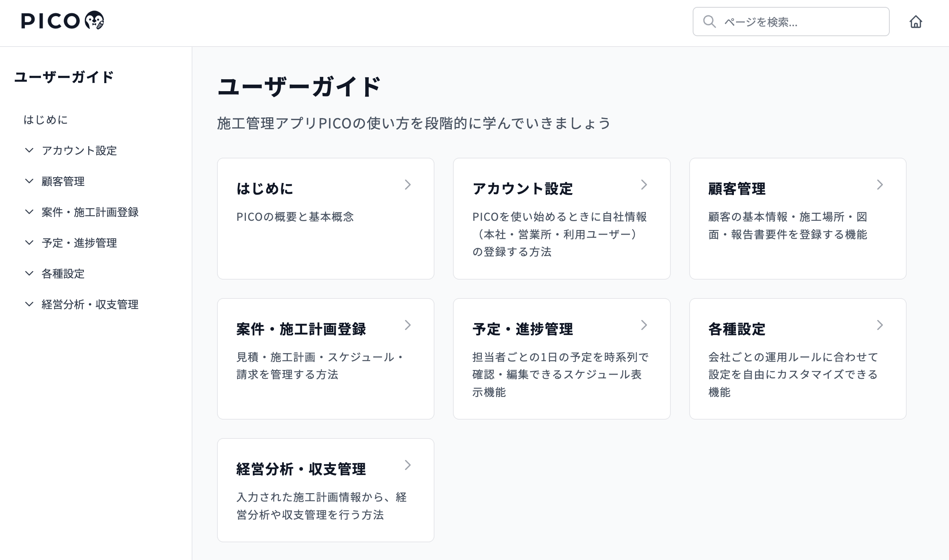Open the home icon in header
Image resolution: width=949 pixels, height=560 pixels.
point(916,22)
